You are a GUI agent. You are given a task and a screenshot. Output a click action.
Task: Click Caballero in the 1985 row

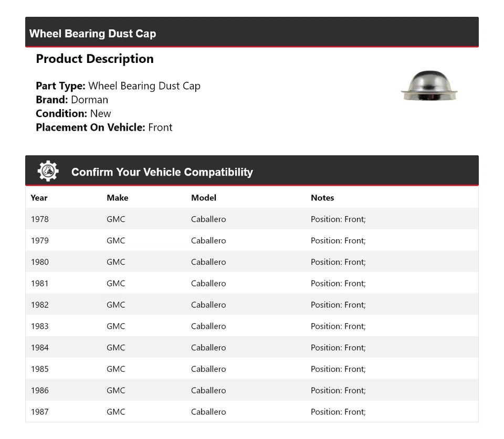pyautogui.click(x=208, y=369)
